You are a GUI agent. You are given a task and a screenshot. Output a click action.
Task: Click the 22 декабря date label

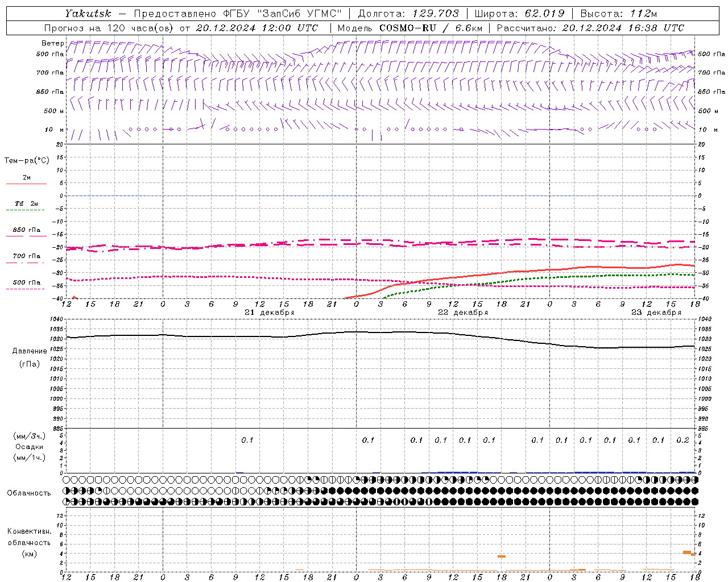(x=462, y=313)
